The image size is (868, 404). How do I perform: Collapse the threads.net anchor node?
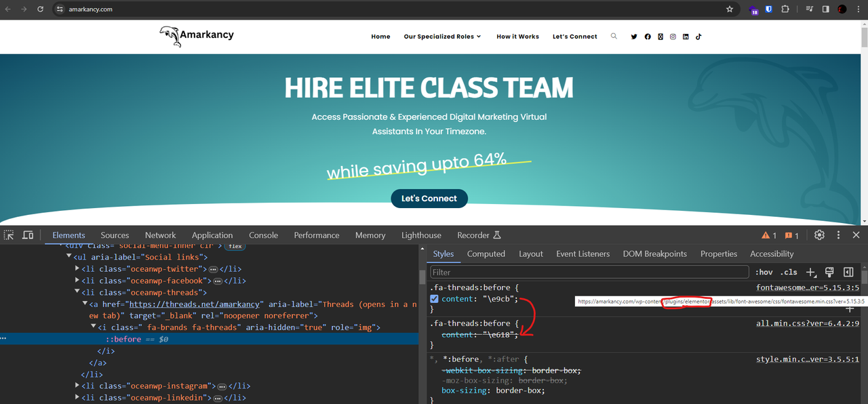point(85,304)
